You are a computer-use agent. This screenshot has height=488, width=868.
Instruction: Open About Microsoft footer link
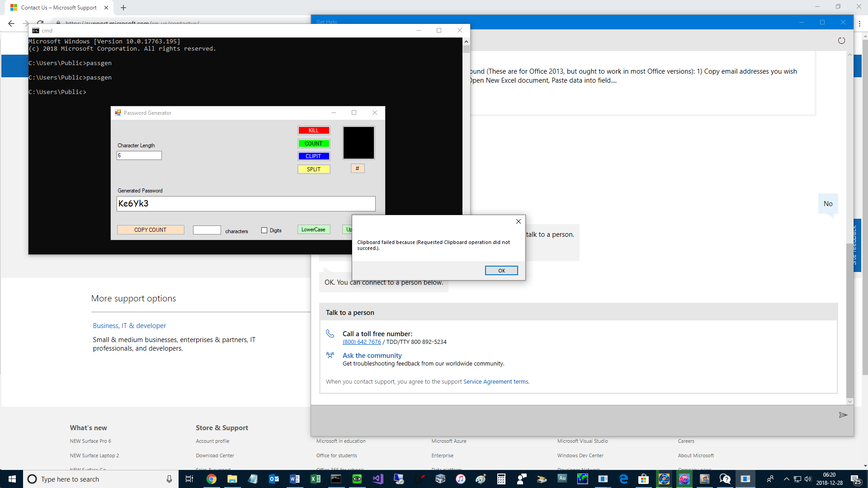click(696, 455)
